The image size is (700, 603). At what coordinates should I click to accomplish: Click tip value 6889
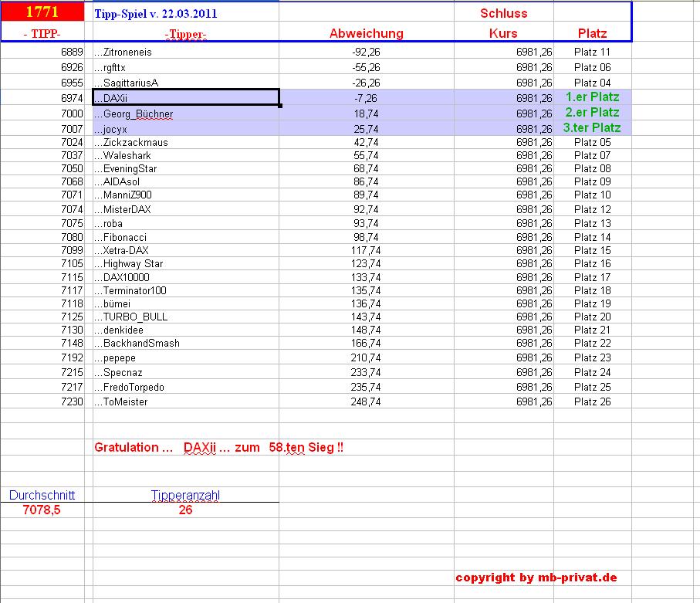tap(42, 52)
